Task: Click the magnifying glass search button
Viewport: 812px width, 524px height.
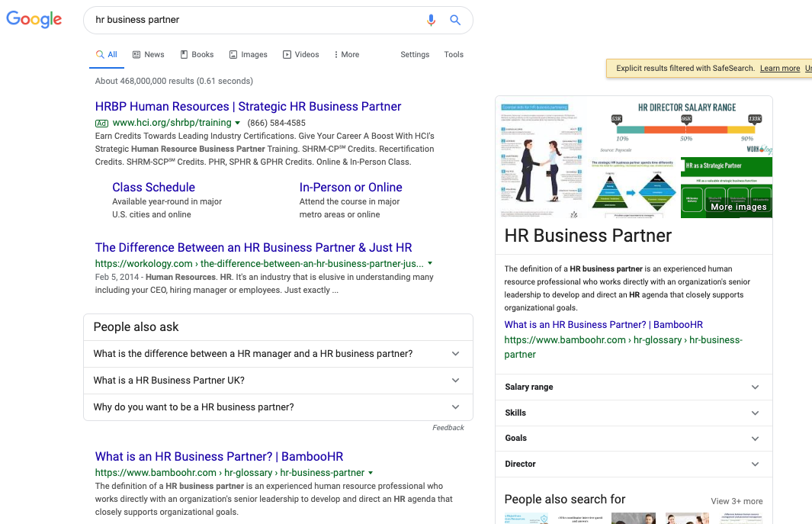Action: click(455, 20)
